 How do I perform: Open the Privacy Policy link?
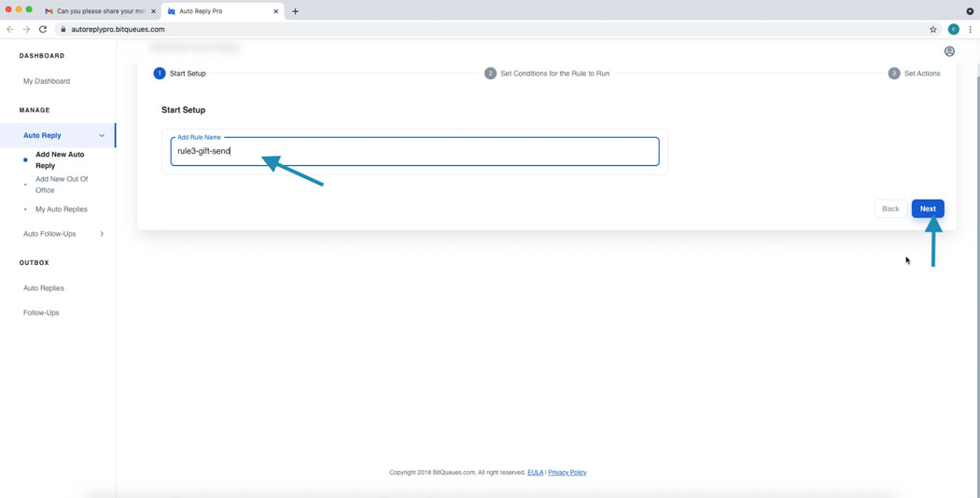[567, 473]
